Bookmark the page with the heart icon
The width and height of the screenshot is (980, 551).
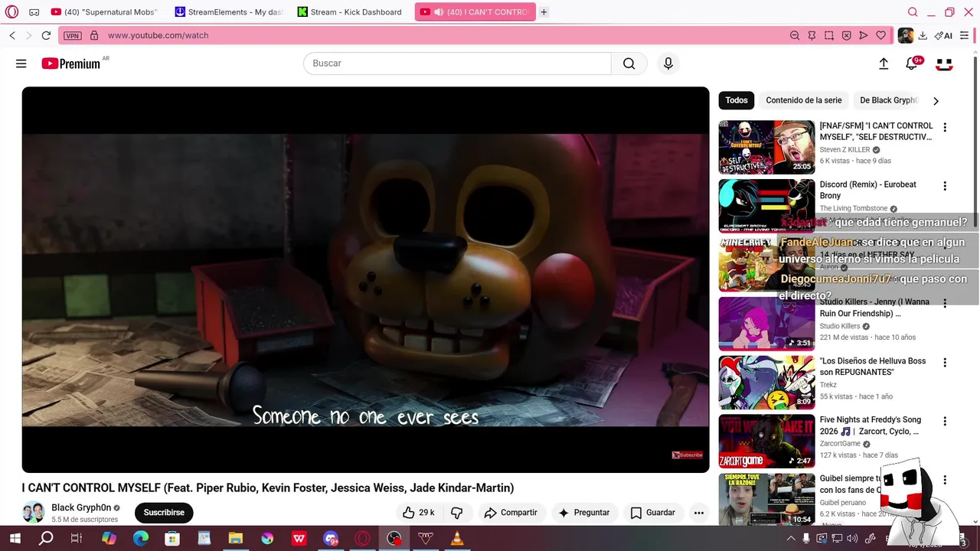click(880, 35)
